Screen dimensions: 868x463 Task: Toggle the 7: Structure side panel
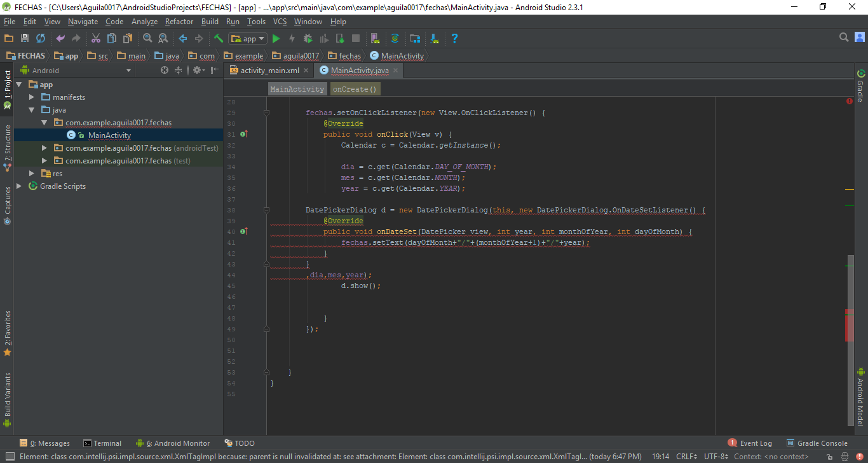point(7,148)
